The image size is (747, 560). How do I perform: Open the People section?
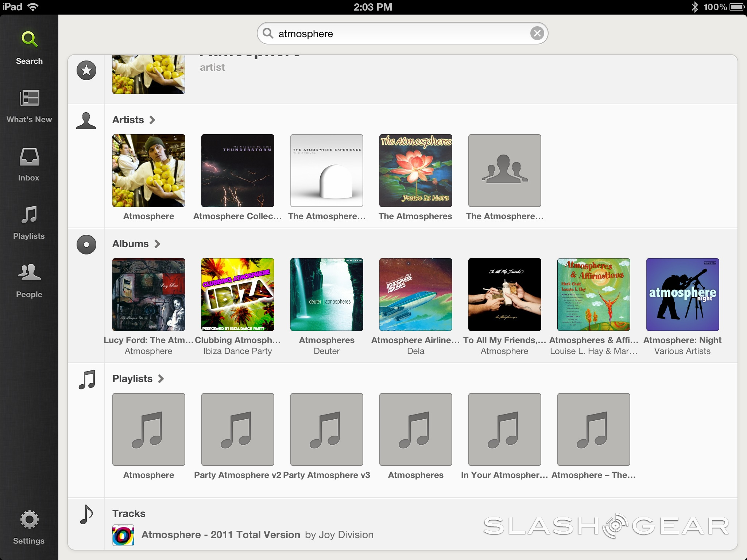pyautogui.click(x=29, y=281)
